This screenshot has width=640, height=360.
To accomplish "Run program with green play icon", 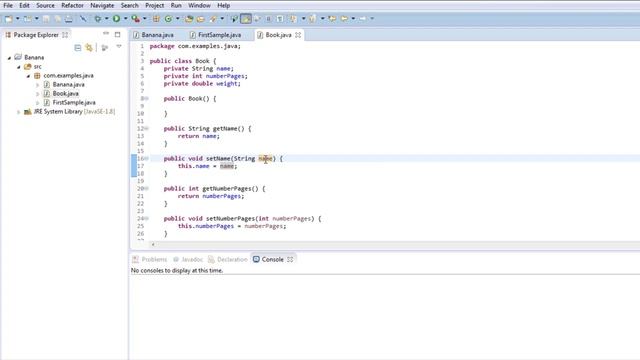I will point(116,19).
